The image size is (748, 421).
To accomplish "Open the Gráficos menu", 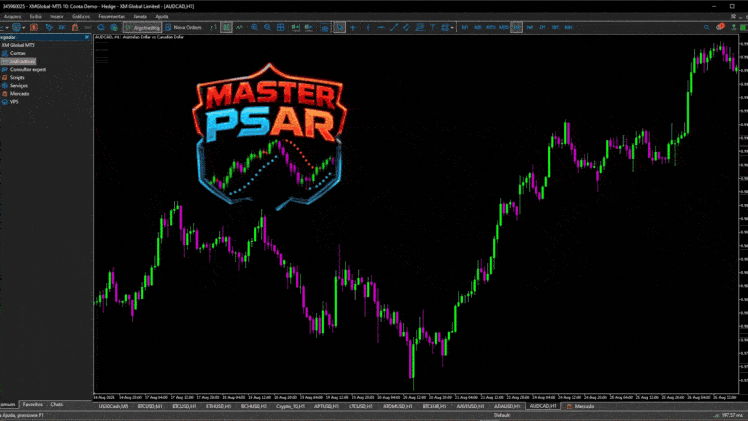I will point(81,16).
